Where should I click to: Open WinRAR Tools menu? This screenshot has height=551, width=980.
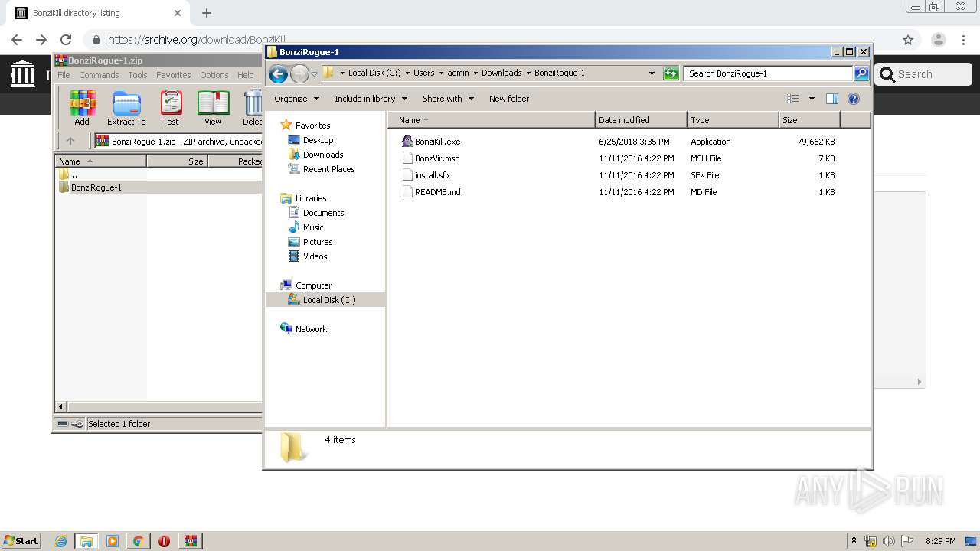[x=138, y=75]
